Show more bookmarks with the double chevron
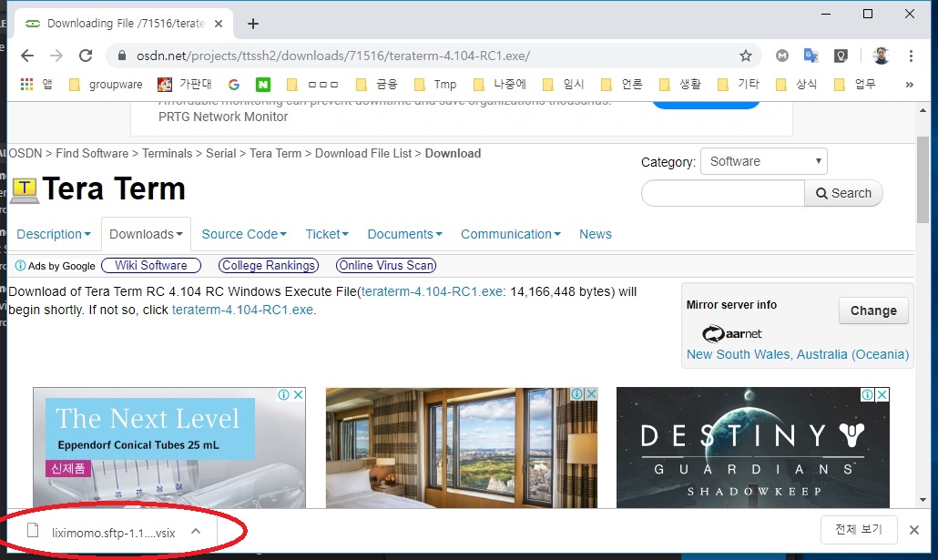938x560 pixels. point(909,85)
